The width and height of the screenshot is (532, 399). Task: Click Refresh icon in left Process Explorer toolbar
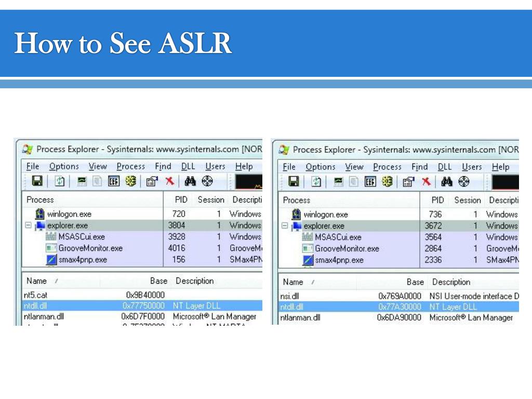click(60, 181)
